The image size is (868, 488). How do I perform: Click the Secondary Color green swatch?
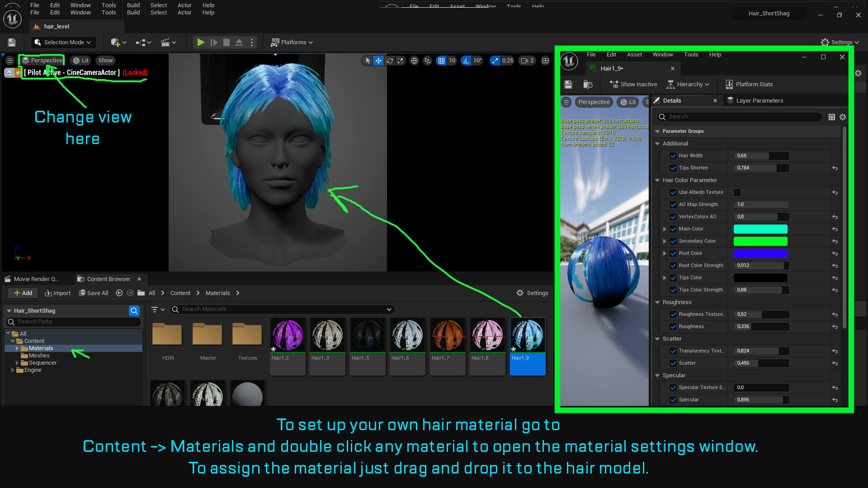[x=760, y=241]
